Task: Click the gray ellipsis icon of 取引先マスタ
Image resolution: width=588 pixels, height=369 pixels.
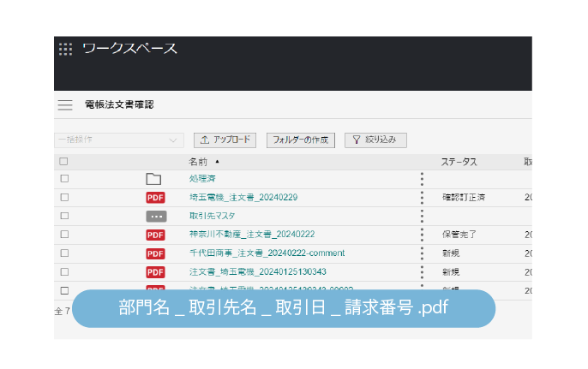Action: pyautogui.click(x=156, y=217)
